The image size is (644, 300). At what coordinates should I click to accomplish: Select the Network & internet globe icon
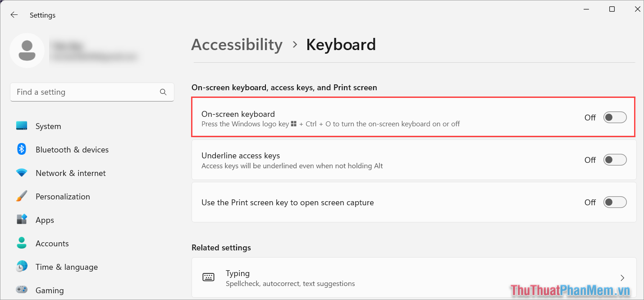[x=21, y=173]
